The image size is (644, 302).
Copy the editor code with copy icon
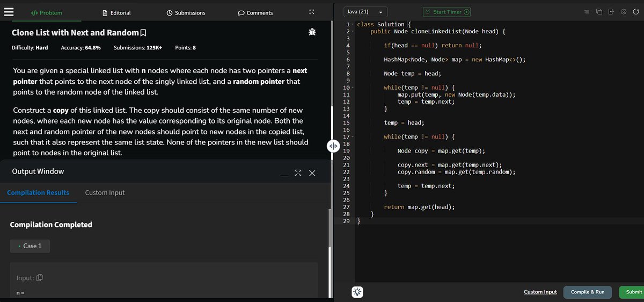click(599, 12)
